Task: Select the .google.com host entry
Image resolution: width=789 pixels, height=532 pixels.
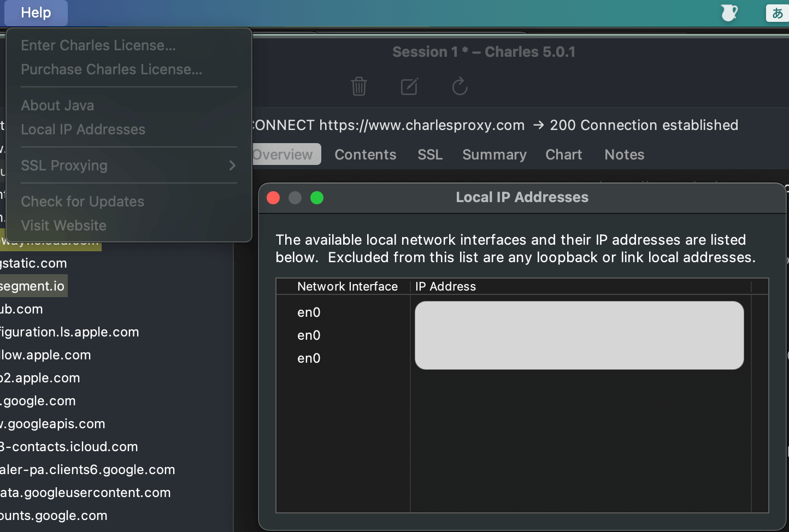Action: [x=38, y=401]
